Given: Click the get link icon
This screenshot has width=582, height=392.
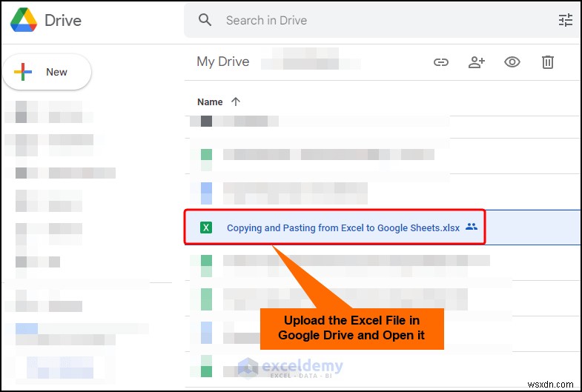Looking at the screenshot, I should 441,62.
